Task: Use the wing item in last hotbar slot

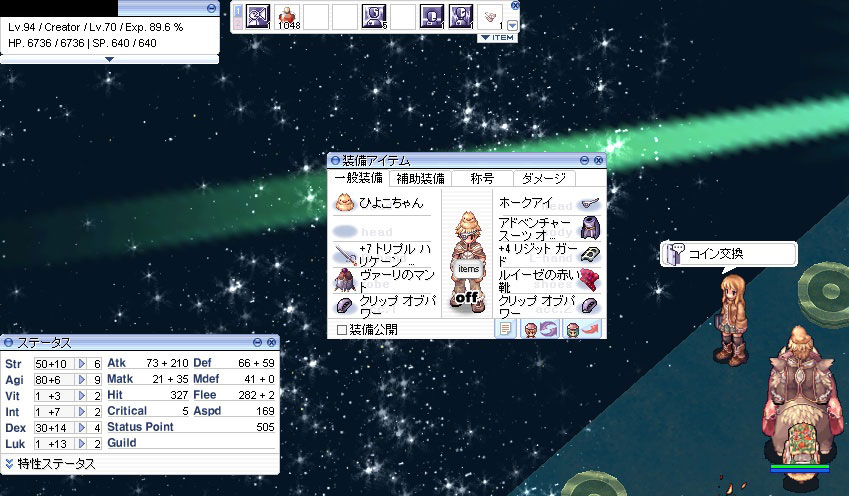Action: point(491,16)
